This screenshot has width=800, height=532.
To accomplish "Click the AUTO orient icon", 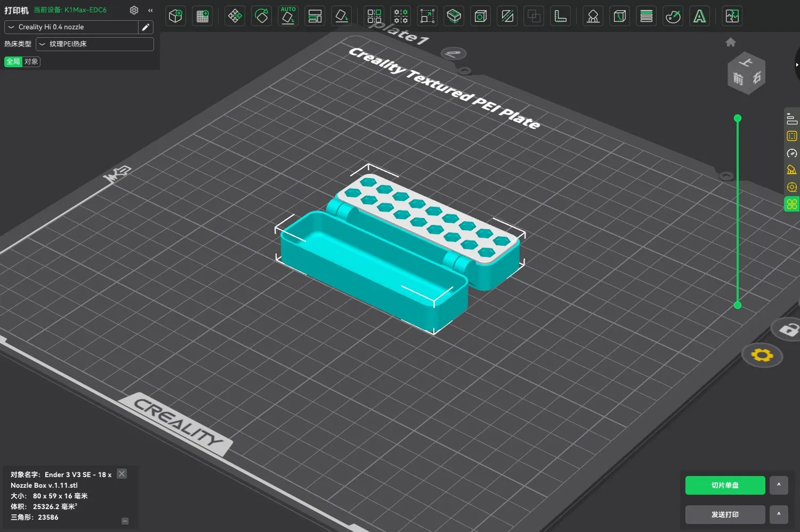I will (288, 16).
